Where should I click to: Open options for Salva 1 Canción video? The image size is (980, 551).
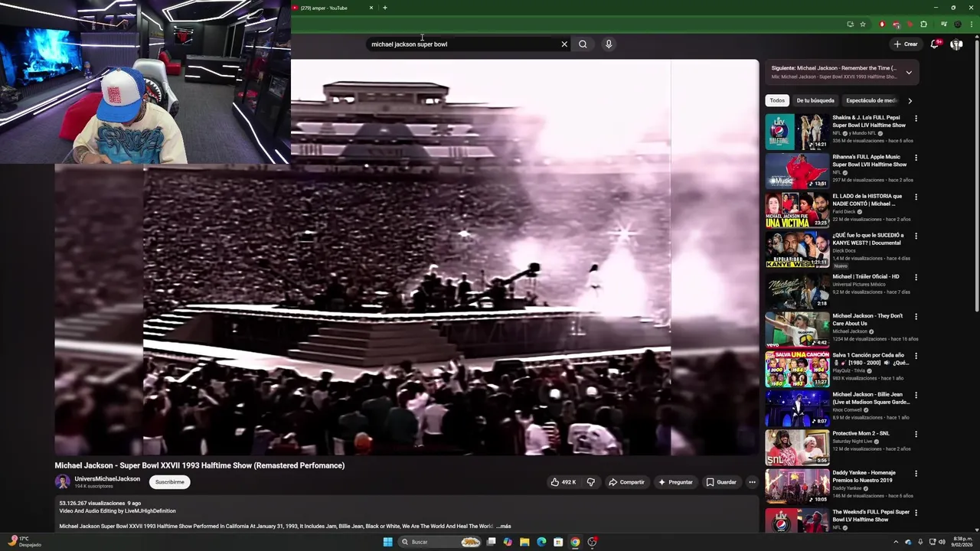[x=916, y=356]
